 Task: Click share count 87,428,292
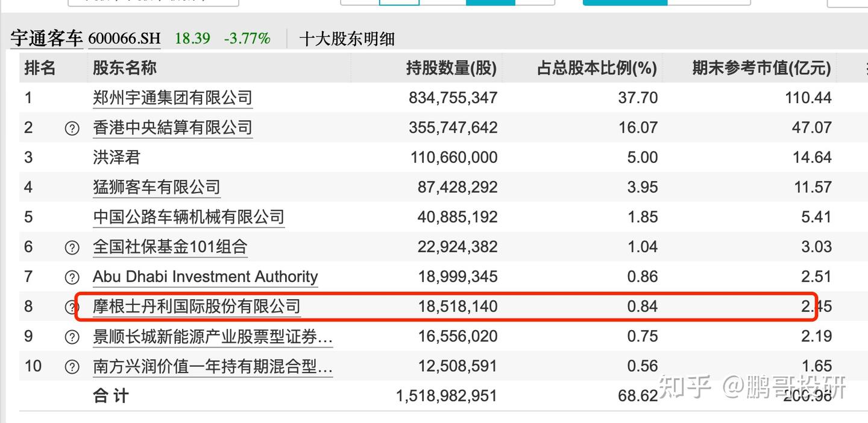[x=458, y=187]
